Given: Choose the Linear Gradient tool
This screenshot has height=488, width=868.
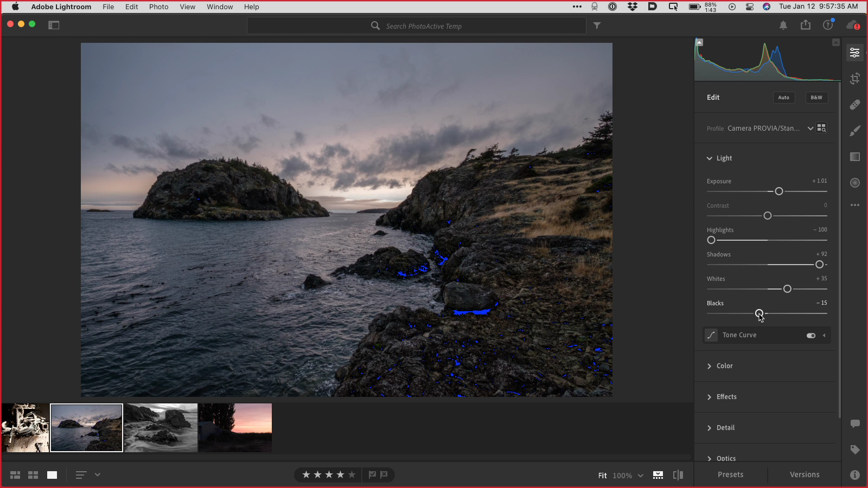Looking at the screenshot, I should point(855,157).
